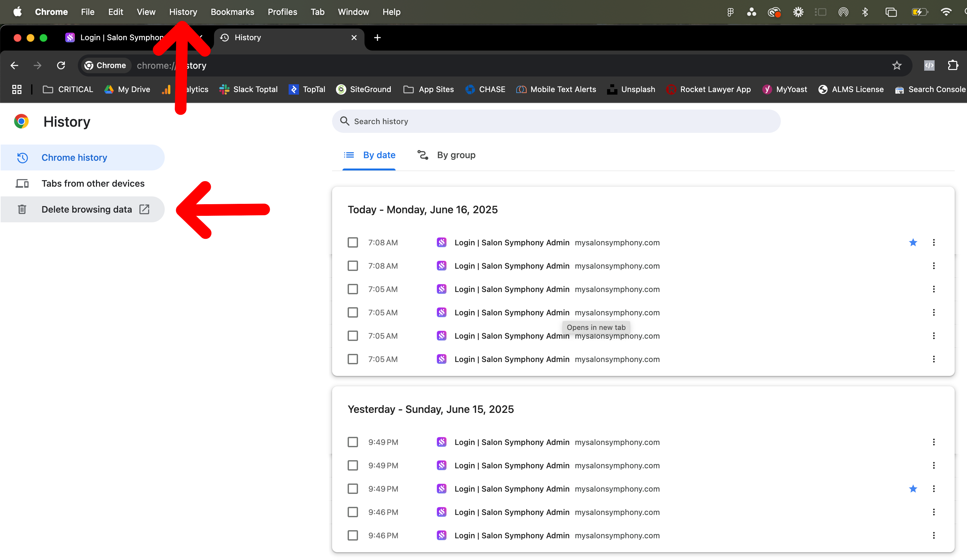Open the View menu in menu bar
Image resolution: width=967 pixels, height=560 pixels.
pos(146,12)
